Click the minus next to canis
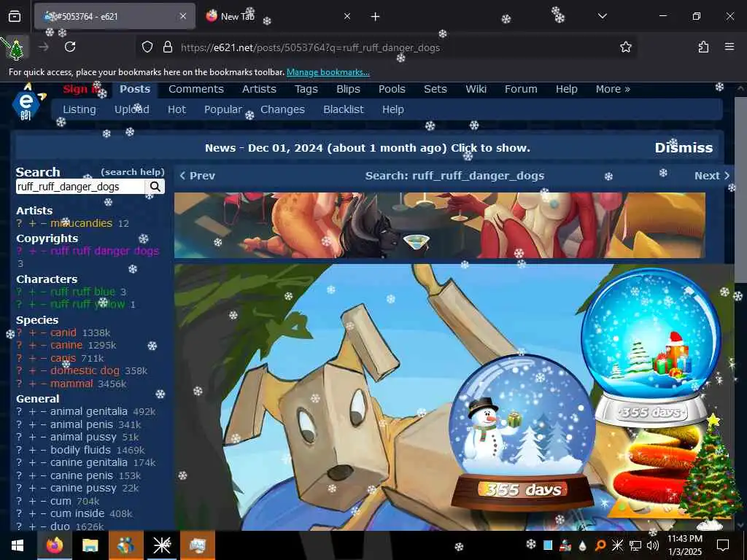Image resolution: width=747 pixels, height=560 pixels. pos(43,358)
